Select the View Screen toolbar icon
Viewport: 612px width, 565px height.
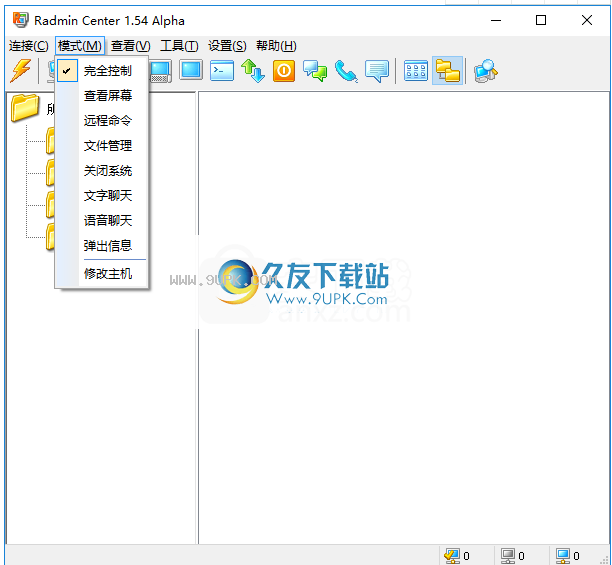(191, 71)
